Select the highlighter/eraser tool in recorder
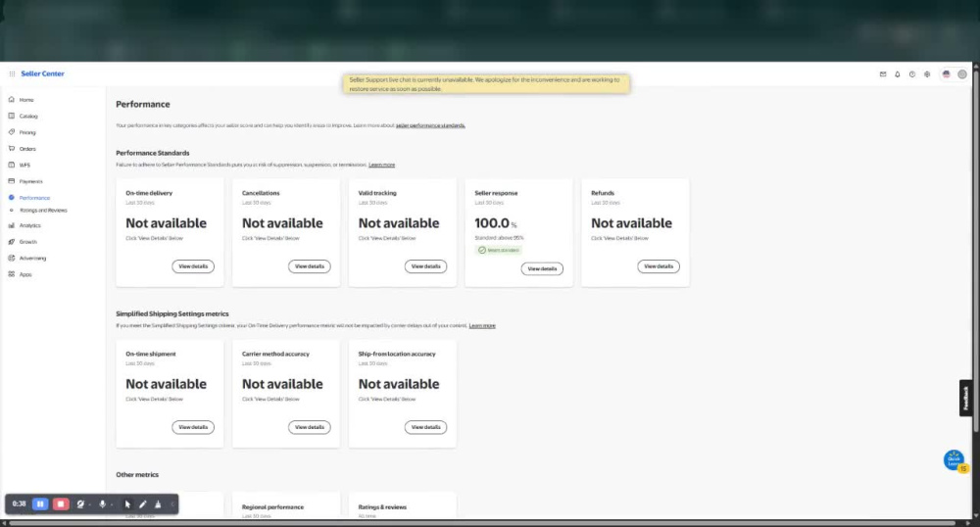 coord(158,503)
